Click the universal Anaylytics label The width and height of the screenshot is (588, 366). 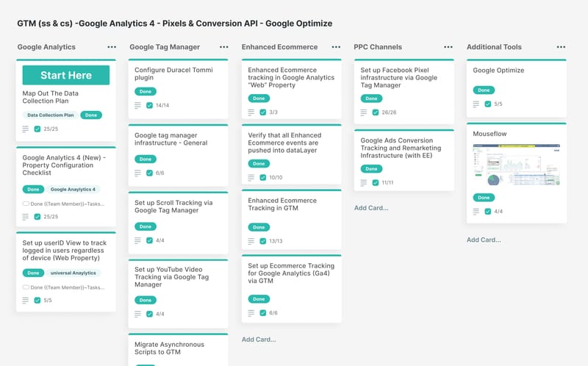(73, 273)
